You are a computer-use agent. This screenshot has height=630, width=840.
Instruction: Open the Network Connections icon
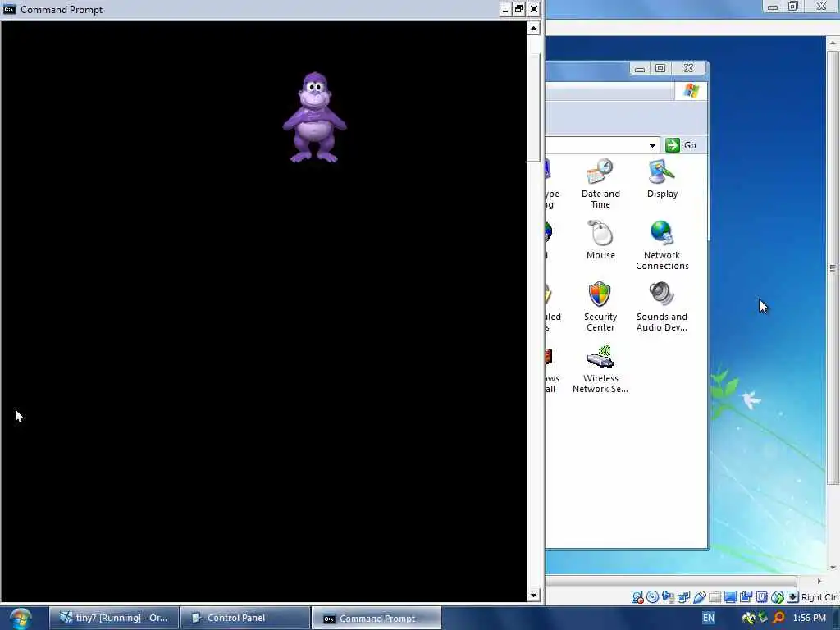[662, 245]
